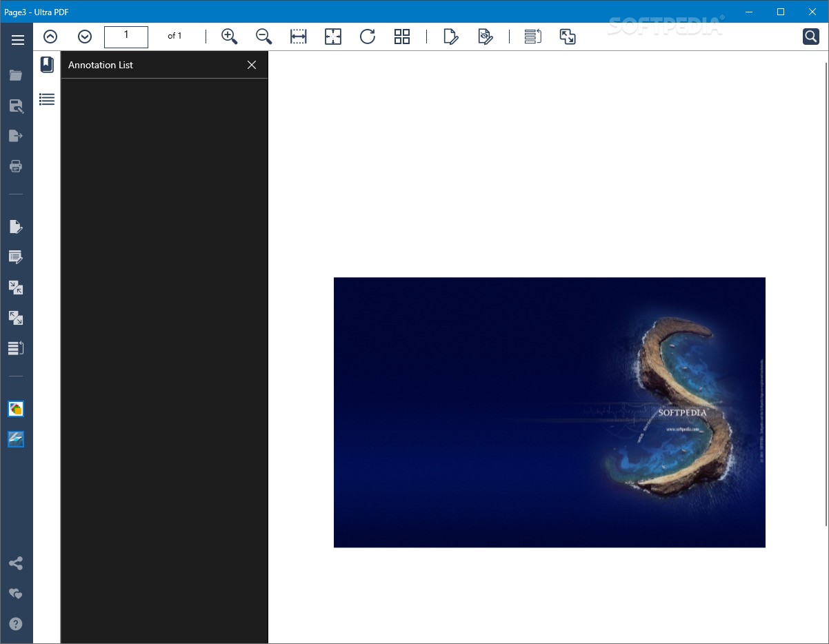This screenshot has height=644, width=829.
Task: Click the share icon
Action: coord(16,563)
